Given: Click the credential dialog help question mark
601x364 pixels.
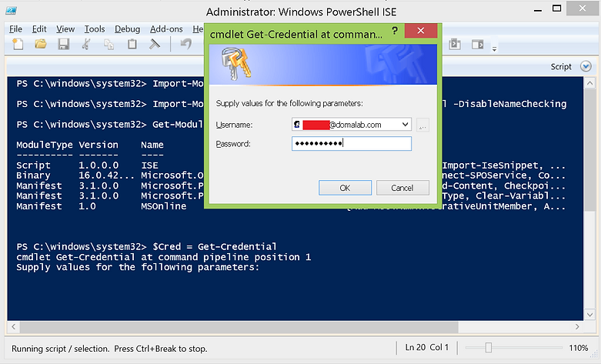Looking at the screenshot, I should (x=395, y=31).
